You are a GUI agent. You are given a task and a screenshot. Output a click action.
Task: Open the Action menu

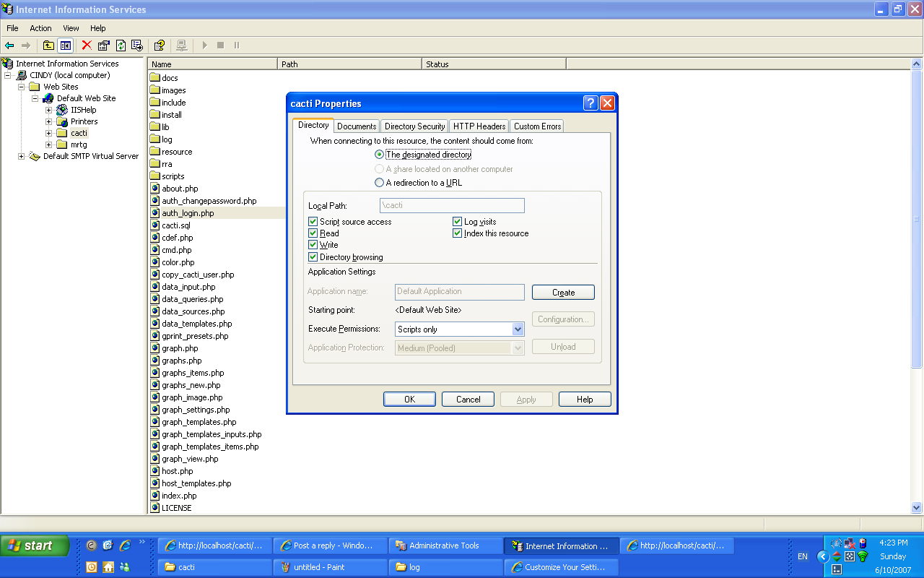coord(40,28)
